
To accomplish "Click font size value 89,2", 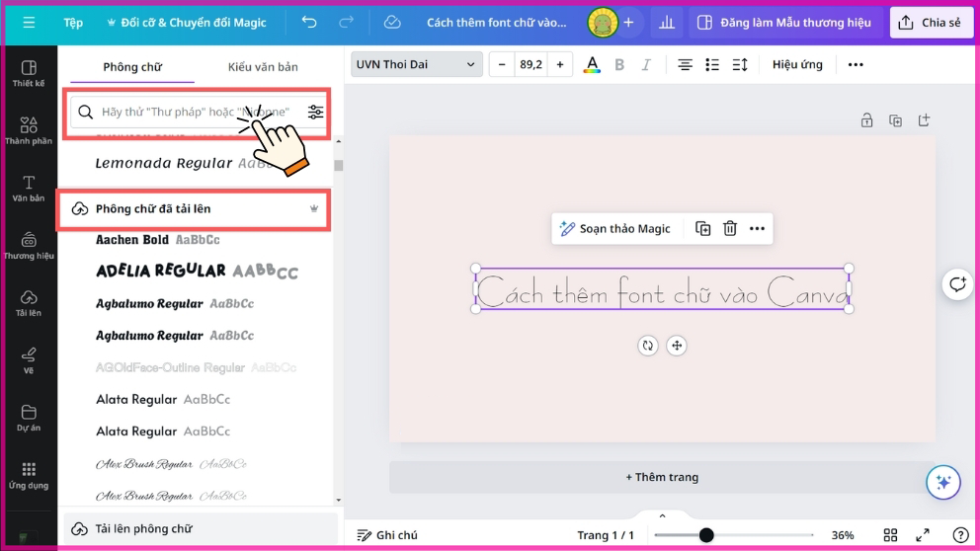I will 531,64.
